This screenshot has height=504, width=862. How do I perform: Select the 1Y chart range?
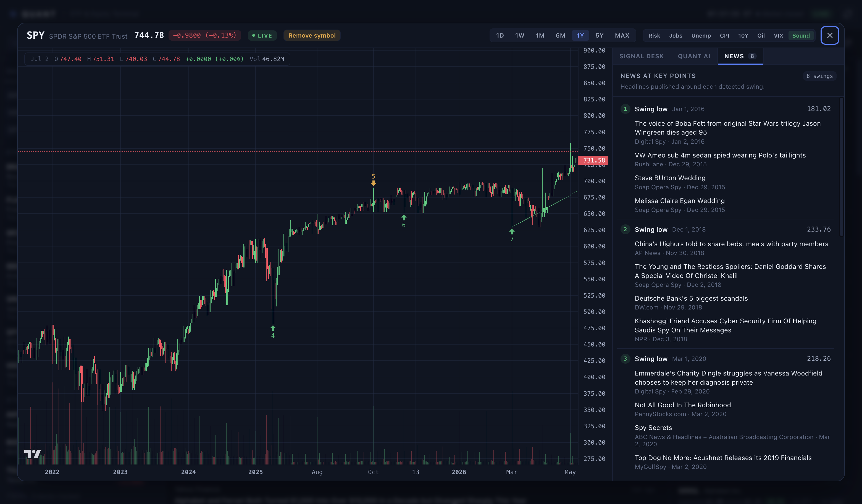[x=580, y=36]
